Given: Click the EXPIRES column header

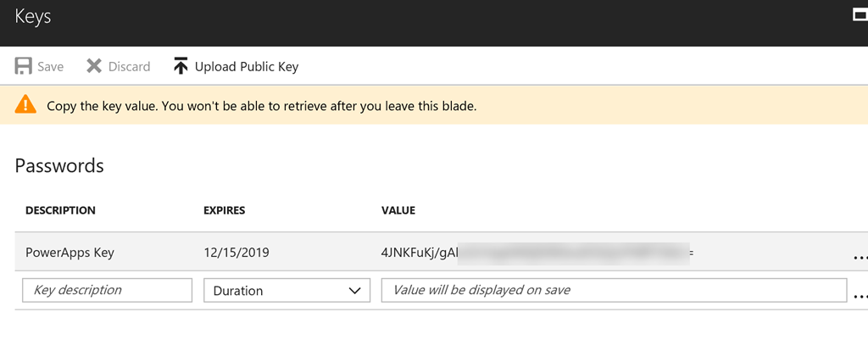Looking at the screenshot, I should (x=224, y=210).
